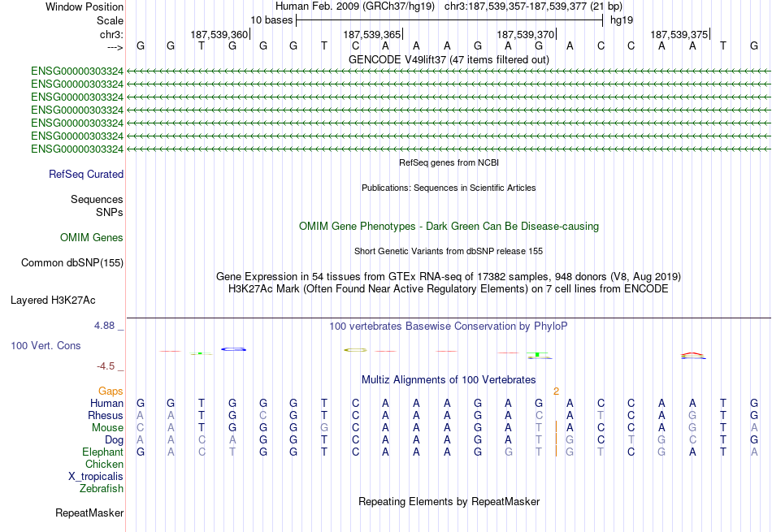772x532 pixels.
Task: Open '100 vertebrates Basewise Conservation by PhyloP' title
Action: coord(449,327)
